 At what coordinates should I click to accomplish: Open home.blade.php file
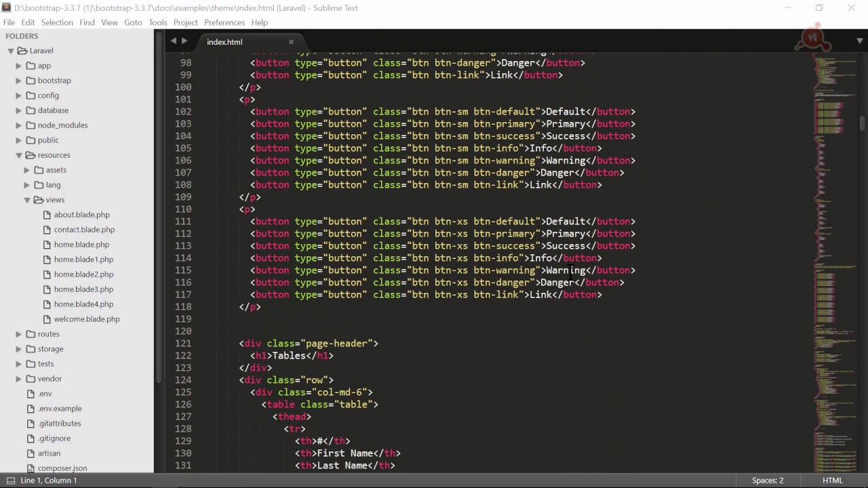pos(81,245)
